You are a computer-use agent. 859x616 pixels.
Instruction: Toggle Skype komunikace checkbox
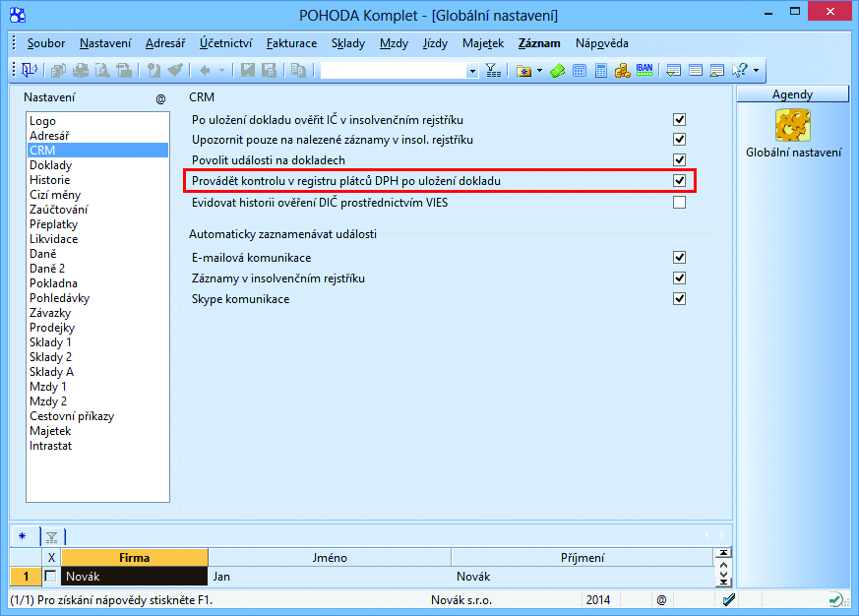point(679,299)
